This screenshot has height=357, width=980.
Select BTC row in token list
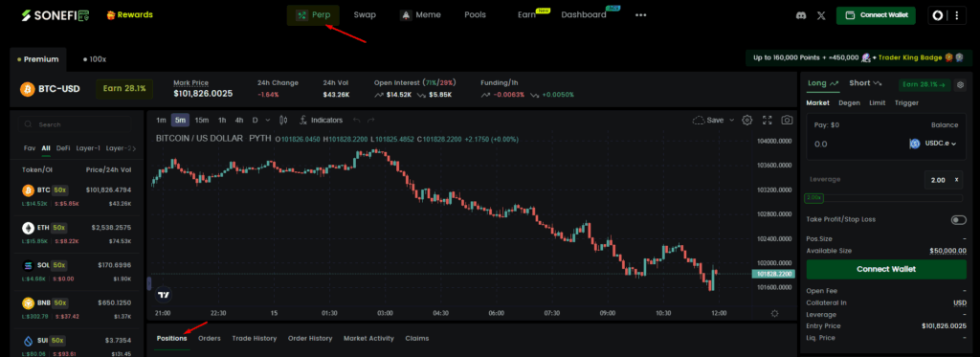(x=77, y=195)
